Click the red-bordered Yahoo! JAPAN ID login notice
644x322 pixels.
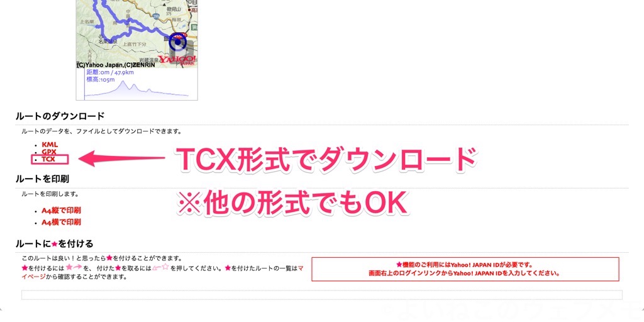pyautogui.click(x=465, y=269)
